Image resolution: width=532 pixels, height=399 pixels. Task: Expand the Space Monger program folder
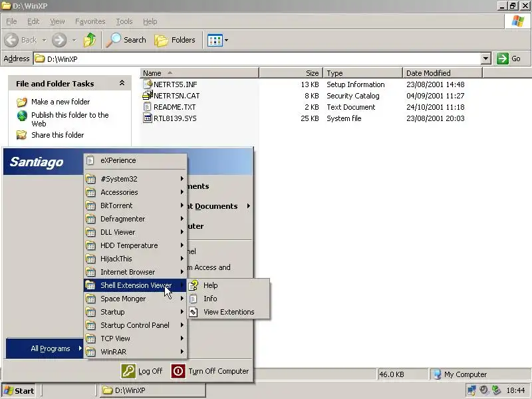click(136, 299)
